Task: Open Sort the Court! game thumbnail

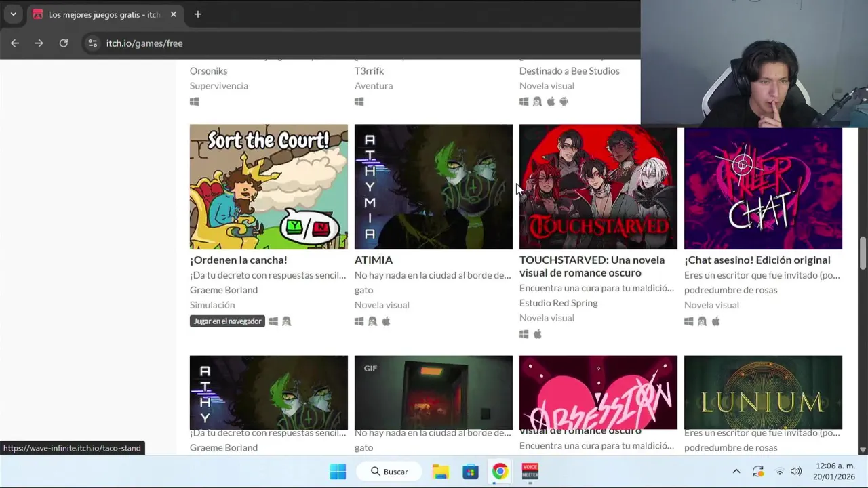Action: [x=269, y=186]
